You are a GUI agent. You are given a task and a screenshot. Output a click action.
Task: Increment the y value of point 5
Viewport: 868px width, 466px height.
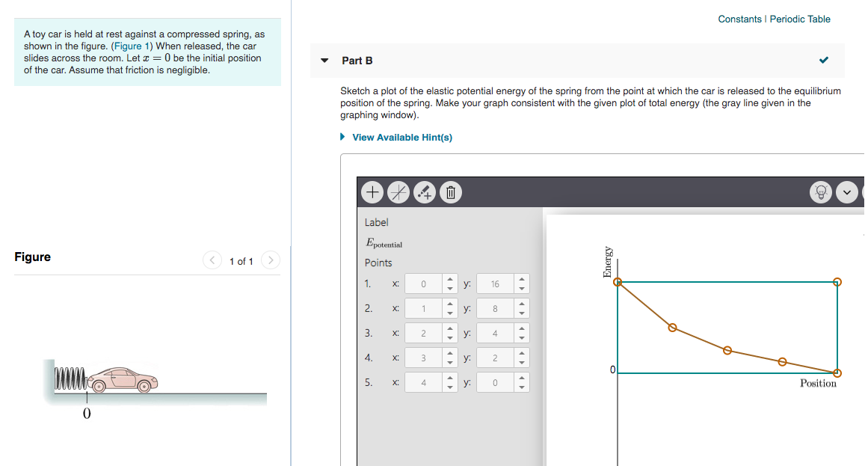[x=521, y=378]
